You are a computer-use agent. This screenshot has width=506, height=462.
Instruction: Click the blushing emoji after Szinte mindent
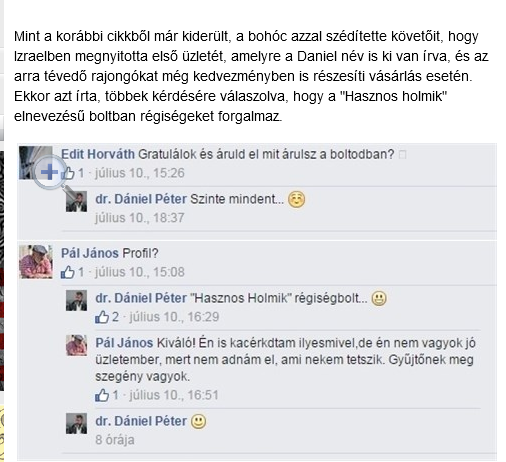[x=296, y=200]
